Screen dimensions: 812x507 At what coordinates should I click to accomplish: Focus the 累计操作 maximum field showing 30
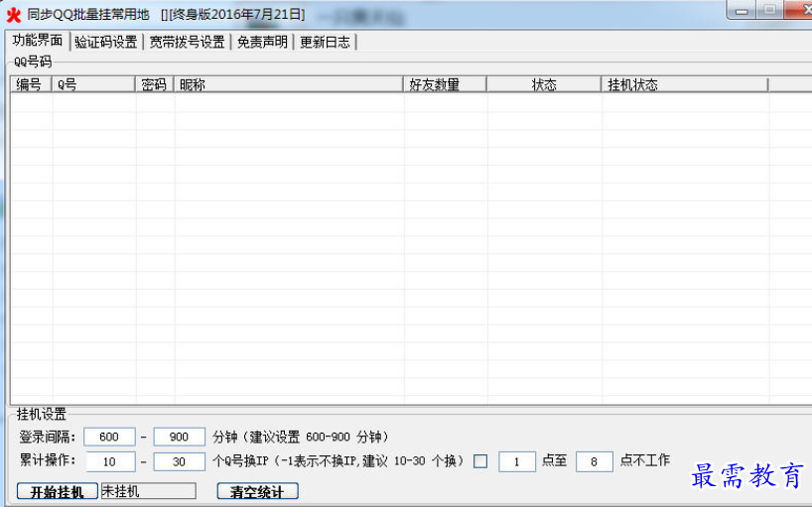(180, 461)
